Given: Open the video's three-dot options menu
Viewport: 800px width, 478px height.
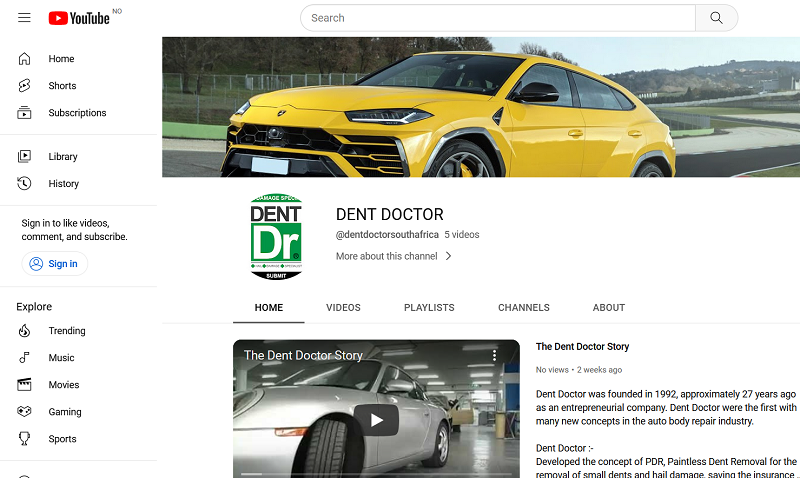Looking at the screenshot, I should coord(494,356).
